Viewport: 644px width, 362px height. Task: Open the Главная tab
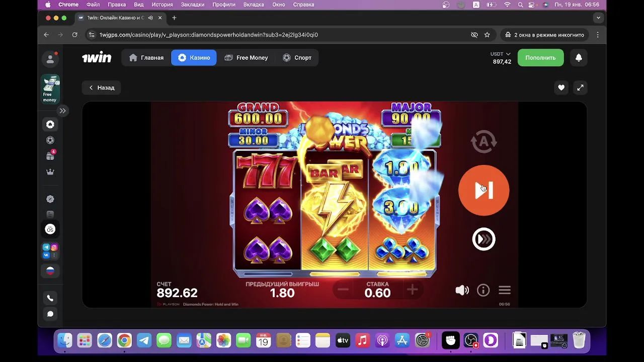tap(146, 58)
